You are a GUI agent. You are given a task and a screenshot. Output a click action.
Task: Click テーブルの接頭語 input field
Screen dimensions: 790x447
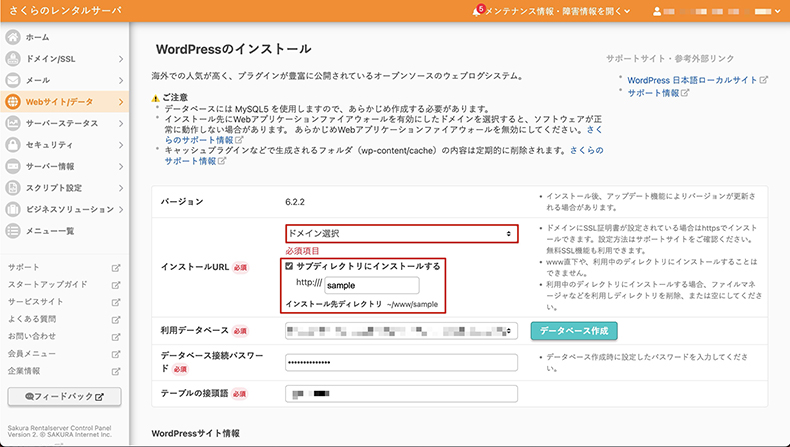point(402,394)
